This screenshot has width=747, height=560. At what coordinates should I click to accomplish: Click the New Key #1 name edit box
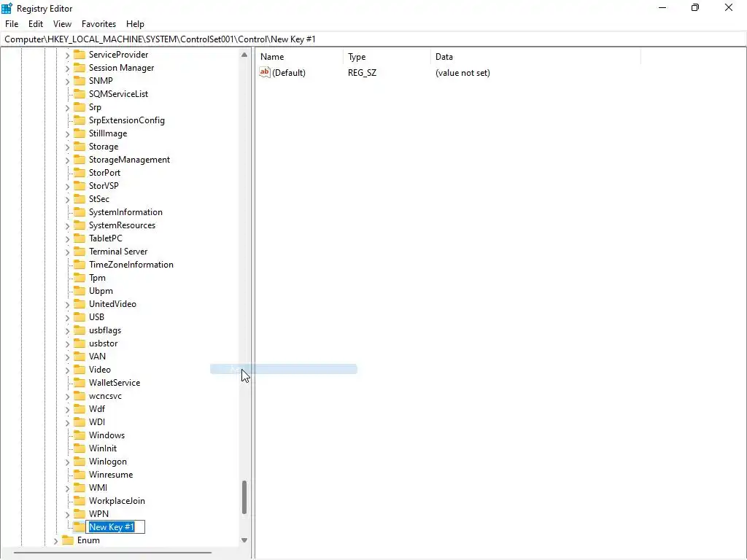115,526
